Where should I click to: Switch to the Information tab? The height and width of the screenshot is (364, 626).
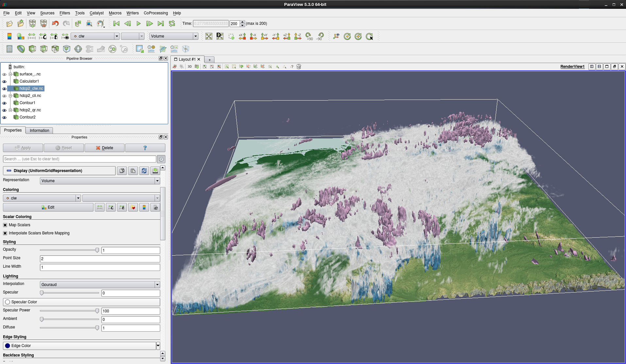click(x=39, y=131)
